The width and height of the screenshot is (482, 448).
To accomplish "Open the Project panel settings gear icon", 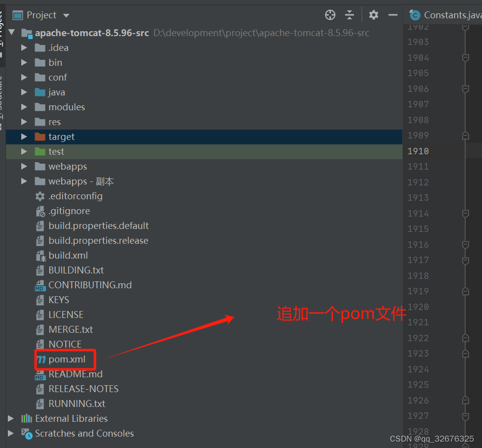I will [373, 15].
